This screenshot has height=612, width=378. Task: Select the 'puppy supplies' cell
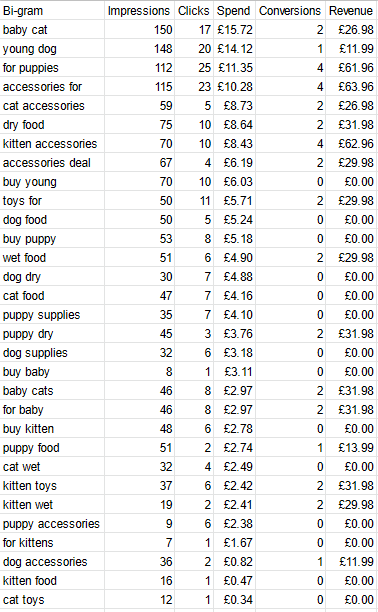pyautogui.click(x=52, y=315)
